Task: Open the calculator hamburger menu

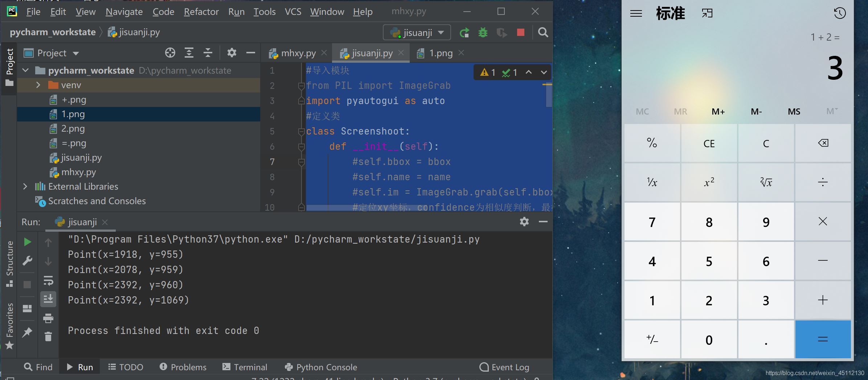Action: pos(636,14)
